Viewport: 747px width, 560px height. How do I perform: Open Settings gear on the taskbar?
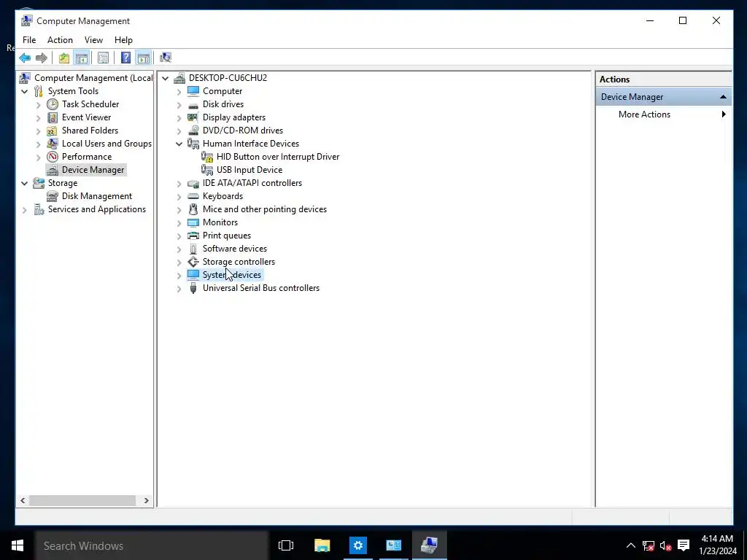(357, 545)
